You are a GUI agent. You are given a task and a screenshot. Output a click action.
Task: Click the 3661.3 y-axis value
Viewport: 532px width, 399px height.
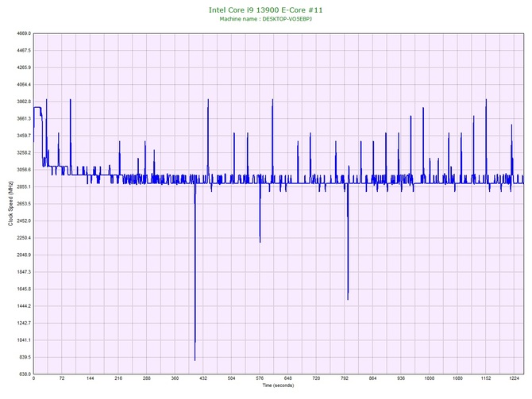(24, 119)
